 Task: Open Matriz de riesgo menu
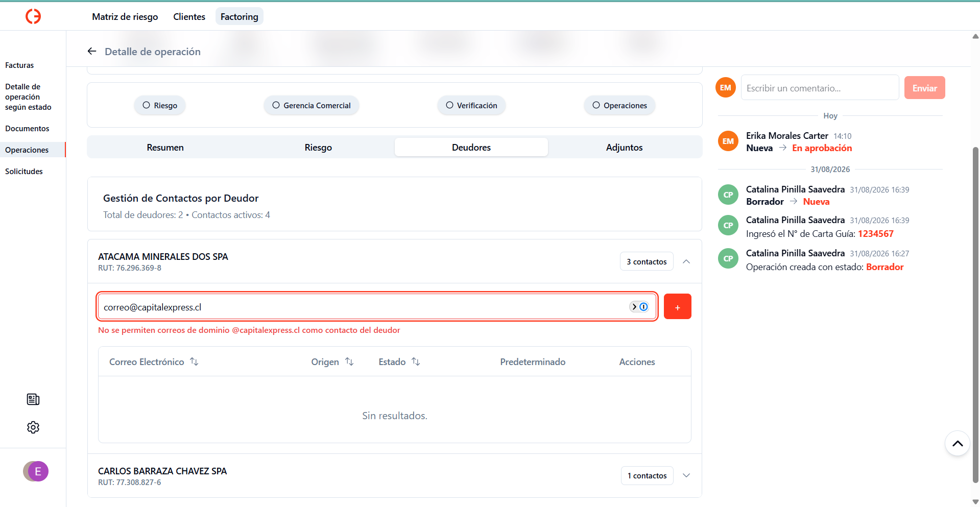(x=125, y=17)
